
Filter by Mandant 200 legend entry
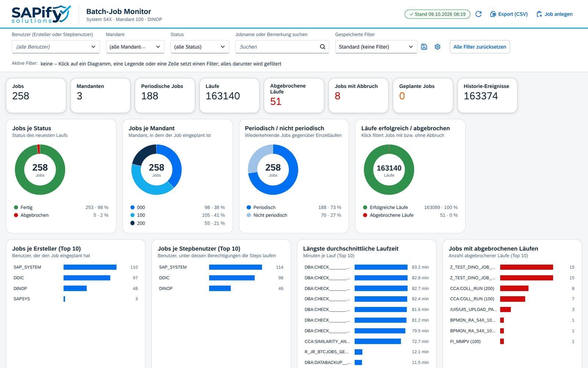178,223
